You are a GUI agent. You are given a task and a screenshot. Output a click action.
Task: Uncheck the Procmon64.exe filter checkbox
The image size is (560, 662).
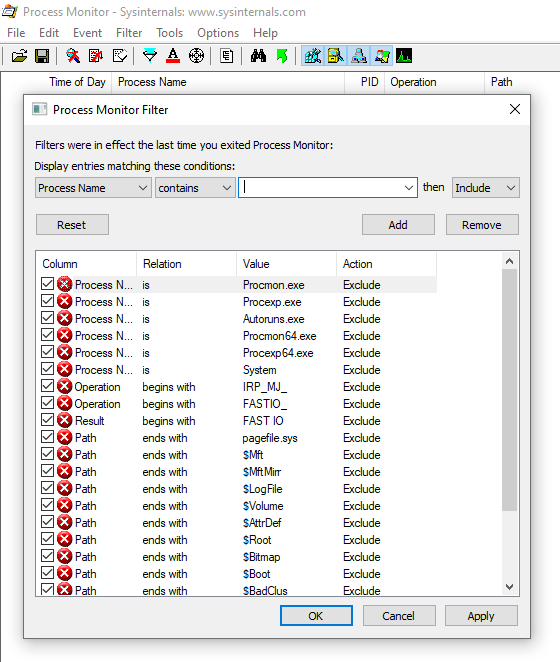click(47, 335)
